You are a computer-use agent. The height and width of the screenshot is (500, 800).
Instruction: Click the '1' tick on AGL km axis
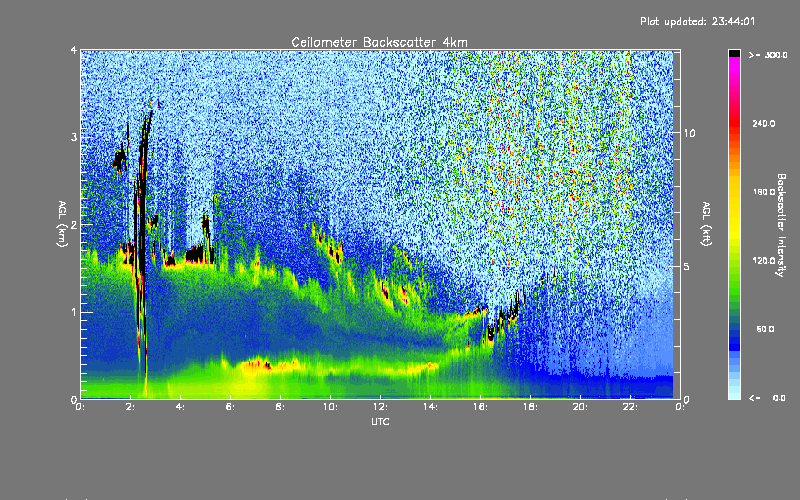click(x=74, y=312)
